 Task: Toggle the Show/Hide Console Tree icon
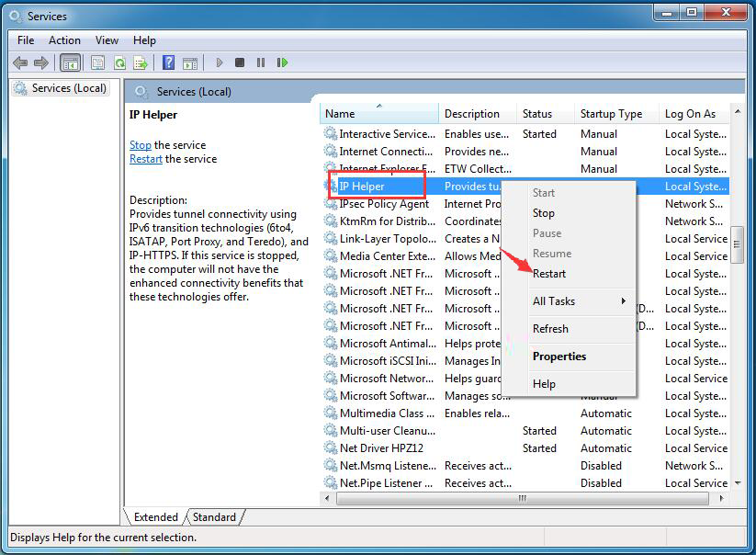(71, 62)
